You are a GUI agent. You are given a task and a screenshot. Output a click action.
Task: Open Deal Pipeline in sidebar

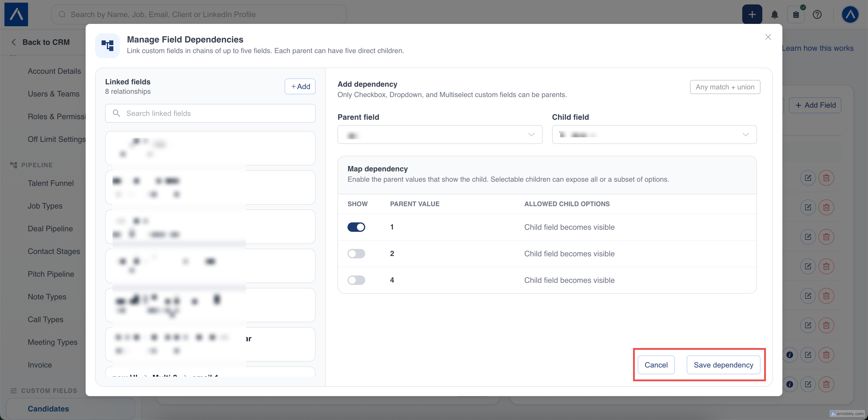(x=50, y=229)
